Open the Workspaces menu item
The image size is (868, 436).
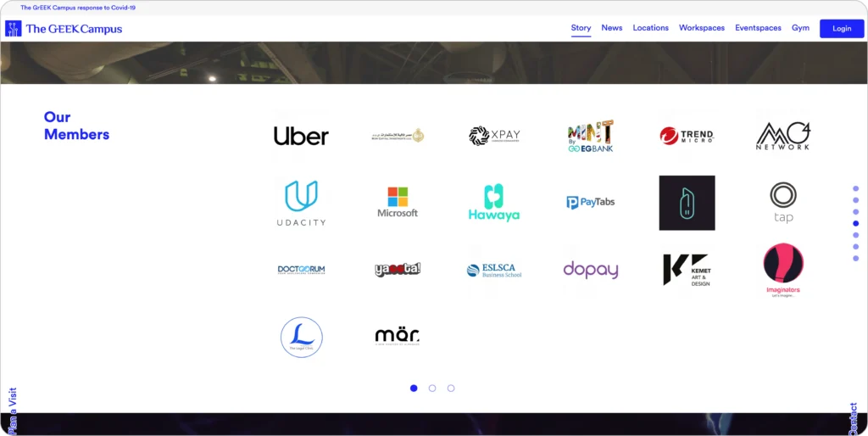(x=702, y=28)
